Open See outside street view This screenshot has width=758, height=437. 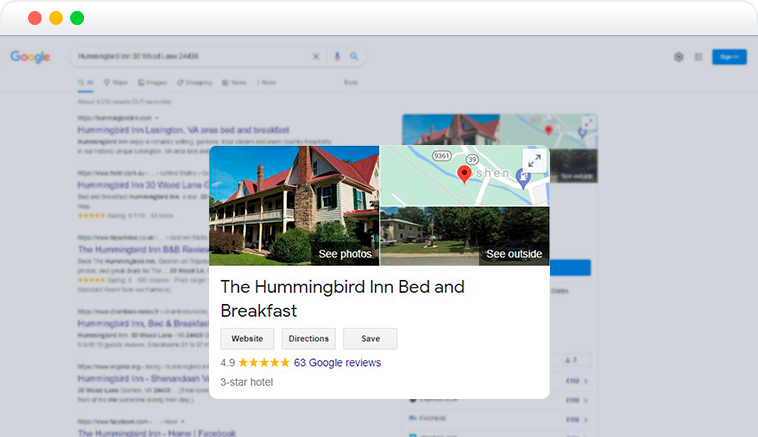514,254
